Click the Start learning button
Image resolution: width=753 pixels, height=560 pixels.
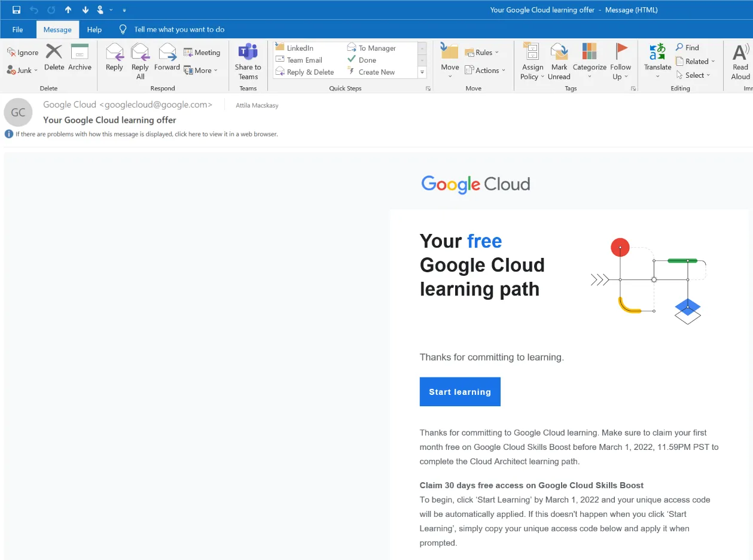click(460, 392)
